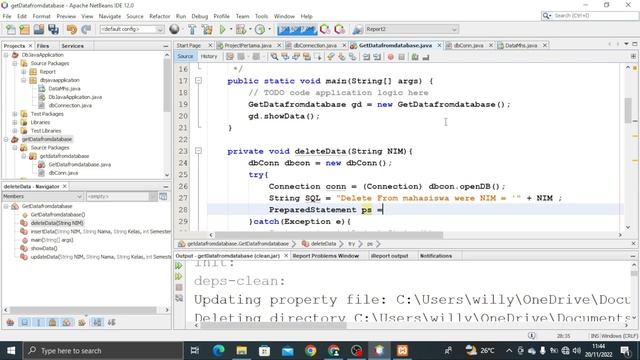The width and height of the screenshot is (640, 360).
Task: Toggle breakpoint-style red circle macro record icon
Action: click(391, 57)
